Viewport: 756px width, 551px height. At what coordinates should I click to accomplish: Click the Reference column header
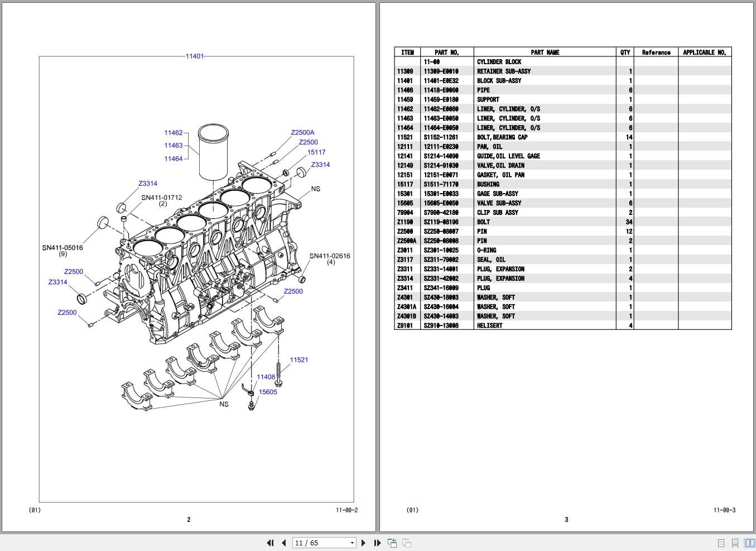(656, 52)
